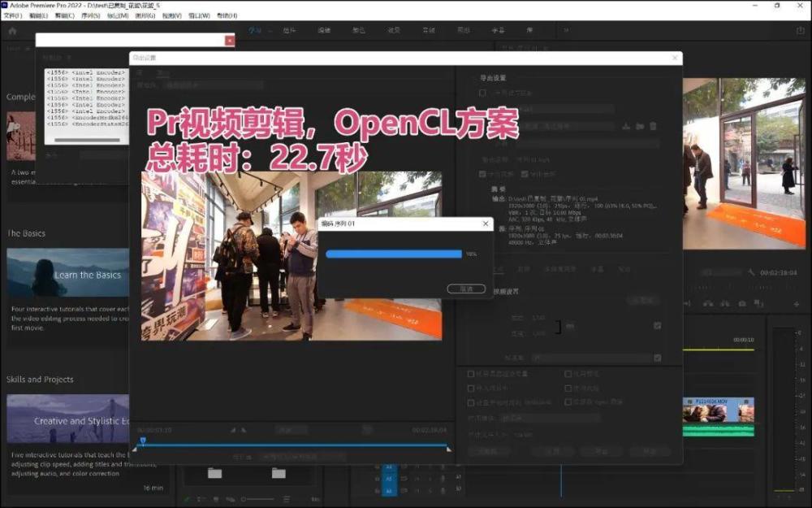Image resolution: width=812 pixels, height=508 pixels.
Task: Click the blue playhead on export preview timeline
Action: (x=142, y=441)
